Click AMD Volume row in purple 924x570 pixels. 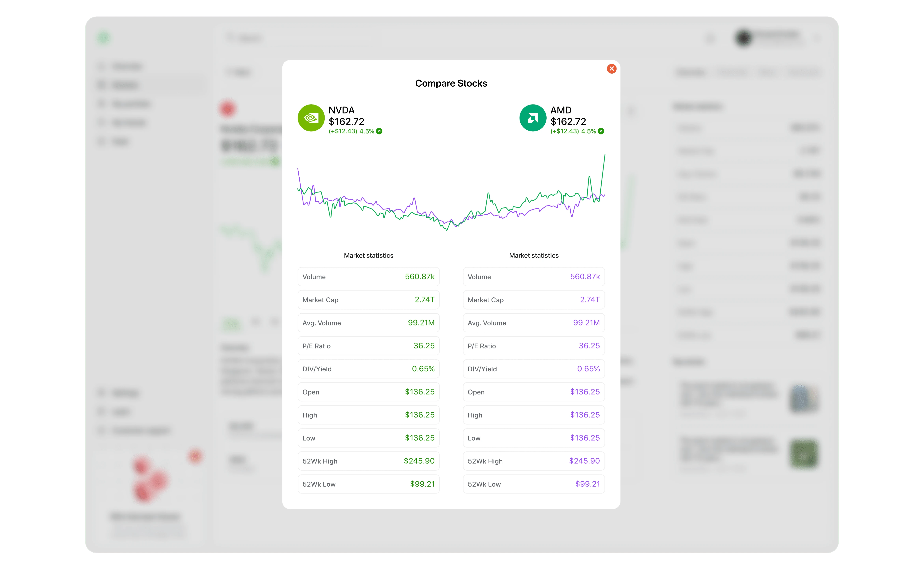coord(533,277)
